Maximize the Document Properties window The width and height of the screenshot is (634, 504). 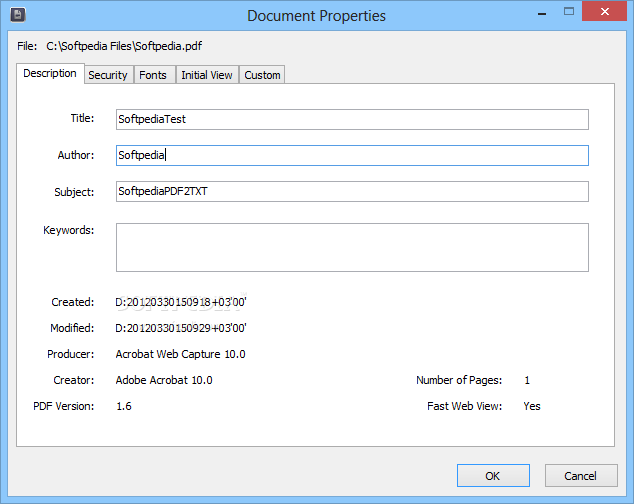pyautogui.click(x=569, y=12)
